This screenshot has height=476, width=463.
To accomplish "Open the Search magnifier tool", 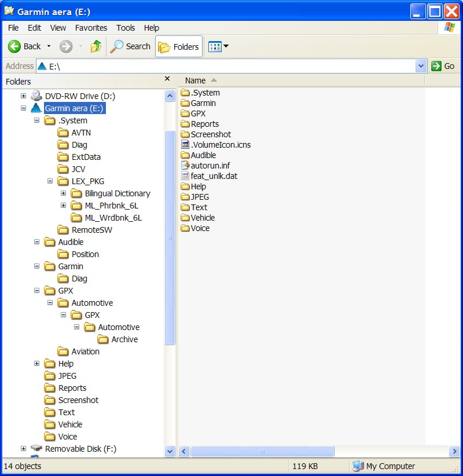I will [x=130, y=46].
